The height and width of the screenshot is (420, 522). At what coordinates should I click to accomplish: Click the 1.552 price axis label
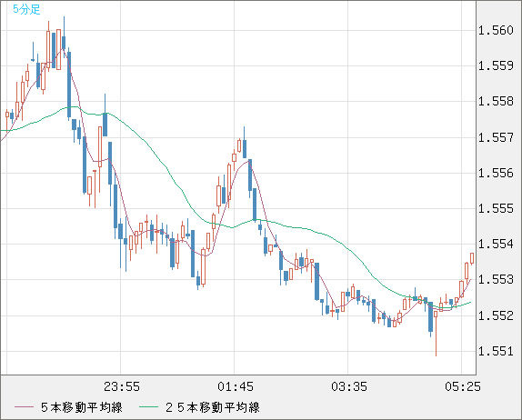point(496,315)
